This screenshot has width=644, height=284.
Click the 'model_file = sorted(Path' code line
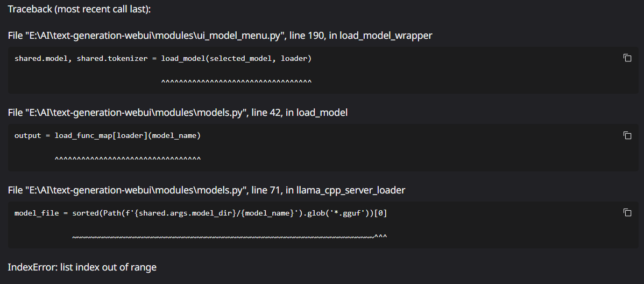click(x=201, y=213)
